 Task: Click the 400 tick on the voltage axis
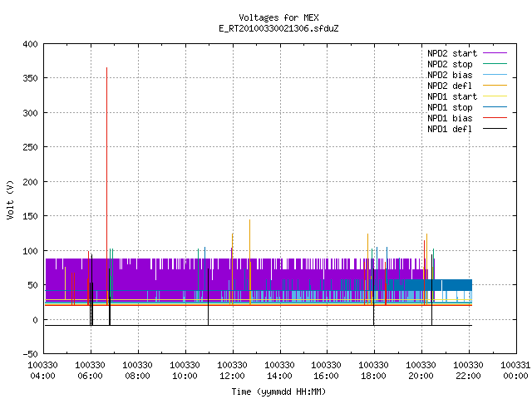pos(30,44)
